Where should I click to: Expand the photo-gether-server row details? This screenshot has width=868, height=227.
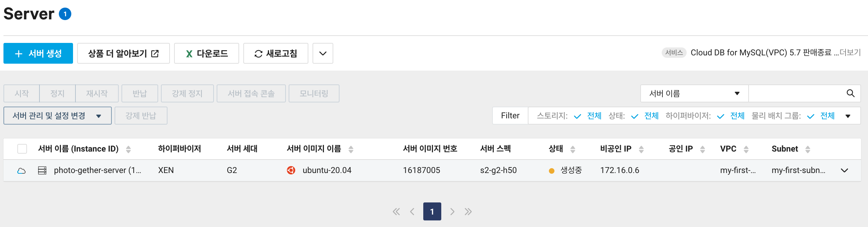(844, 170)
